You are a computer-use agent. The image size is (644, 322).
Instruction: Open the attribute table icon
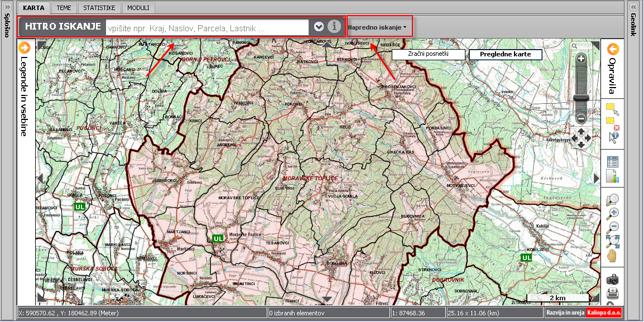613,162
